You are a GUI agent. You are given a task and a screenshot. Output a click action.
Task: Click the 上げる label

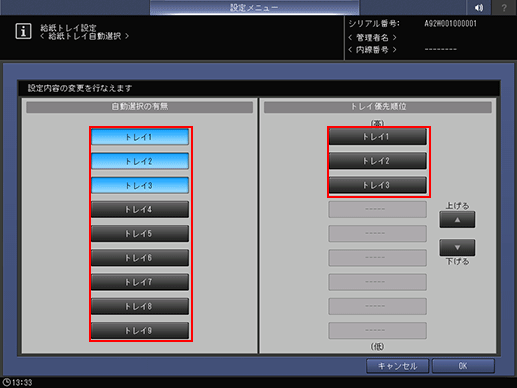click(x=457, y=206)
